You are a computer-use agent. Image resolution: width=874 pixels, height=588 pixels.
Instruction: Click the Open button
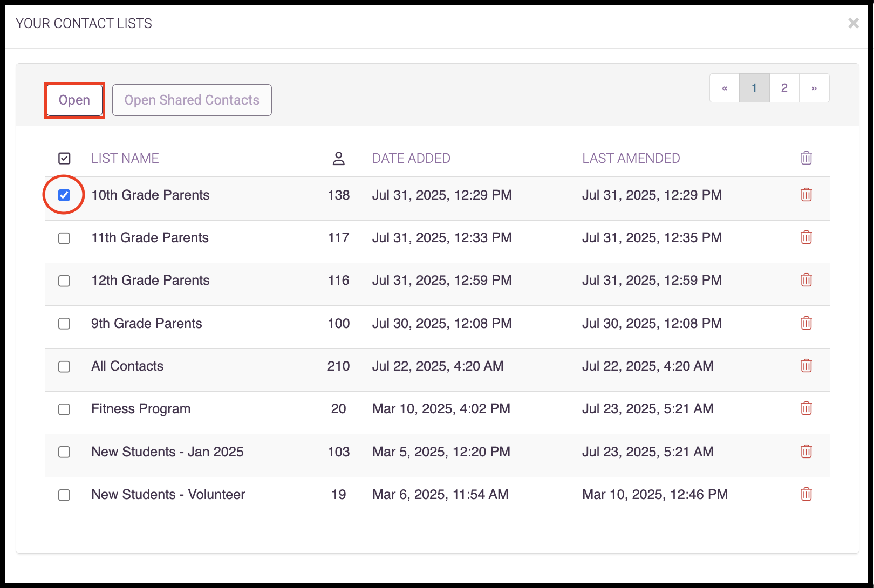click(x=74, y=100)
